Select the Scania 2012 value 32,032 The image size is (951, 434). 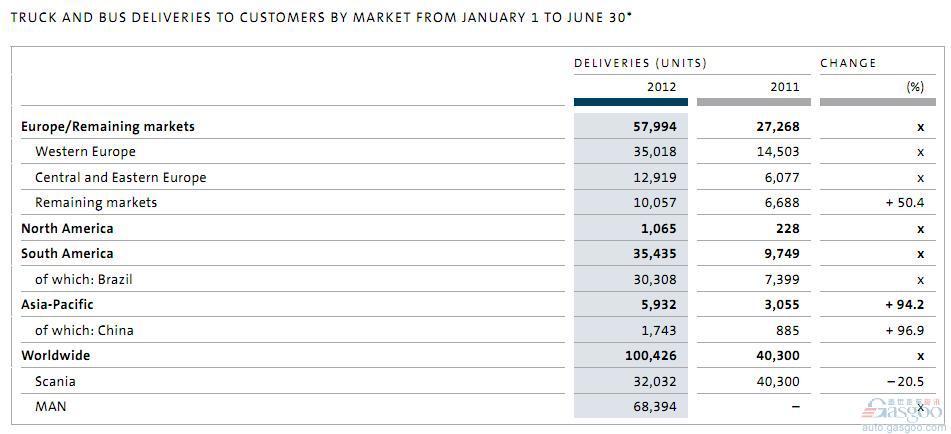(654, 382)
